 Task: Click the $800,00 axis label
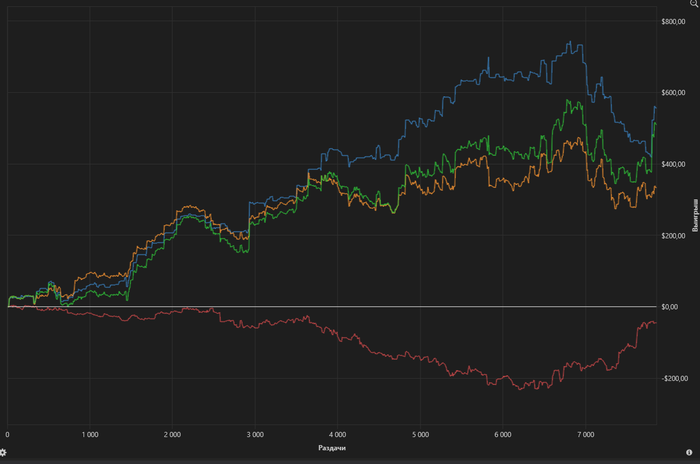[x=673, y=21]
